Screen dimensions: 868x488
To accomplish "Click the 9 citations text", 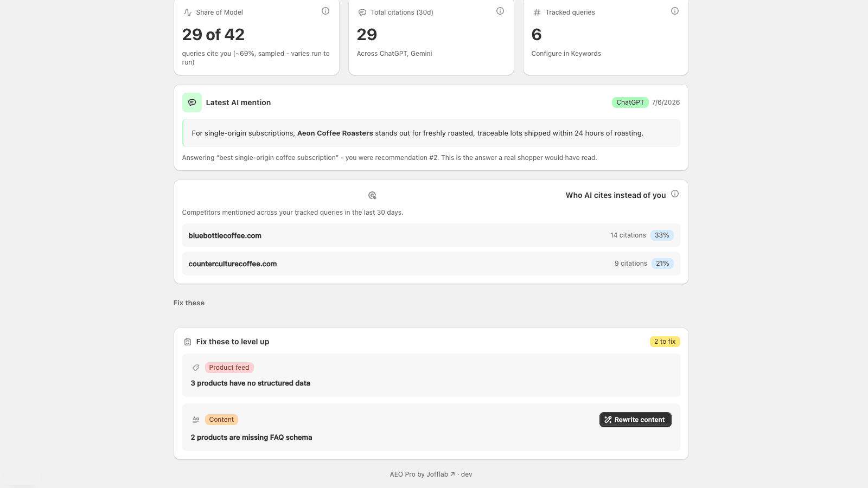I will [631, 264].
